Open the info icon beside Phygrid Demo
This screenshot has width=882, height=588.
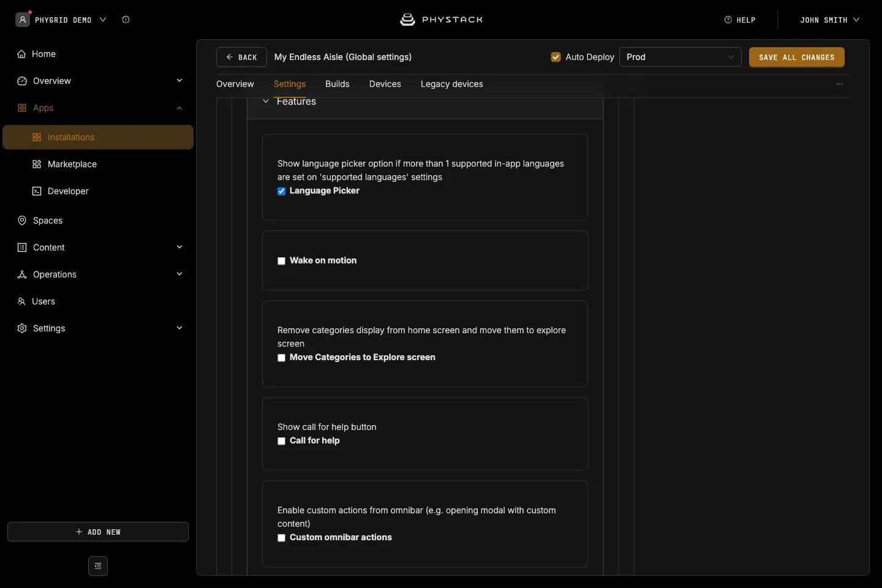coord(126,20)
